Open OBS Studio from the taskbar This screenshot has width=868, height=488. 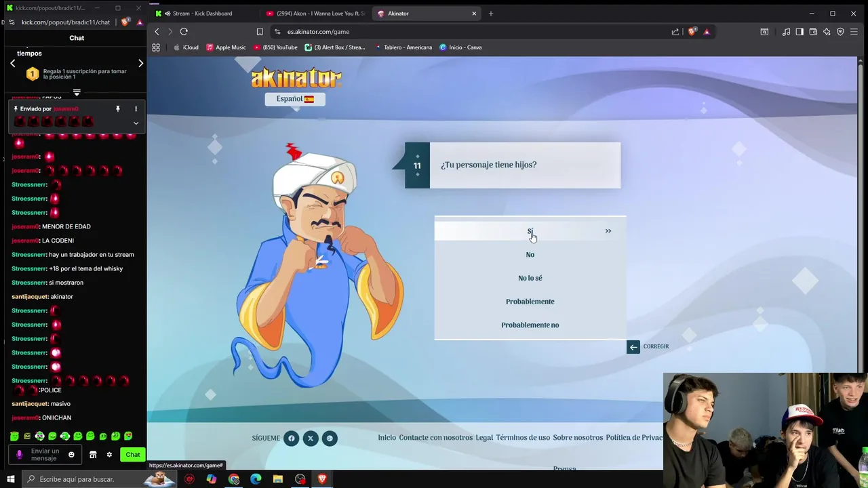[300, 479]
